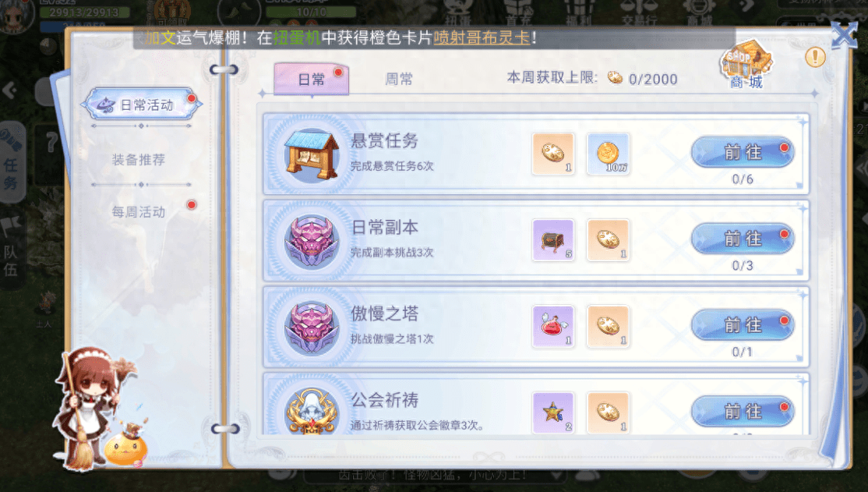This screenshot has height=492, width=868.
Task: Click 前往 for 悬赏任务
Action: (x=743, y=152)
